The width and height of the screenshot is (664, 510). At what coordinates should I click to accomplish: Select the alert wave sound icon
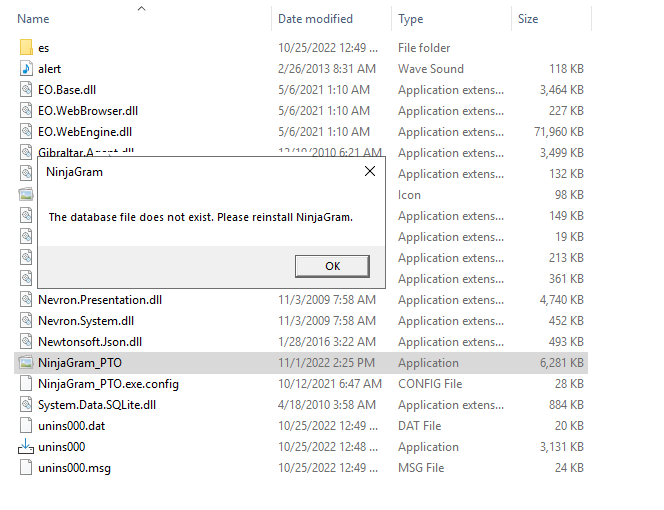pyautogui.click(x=26, y=69)
